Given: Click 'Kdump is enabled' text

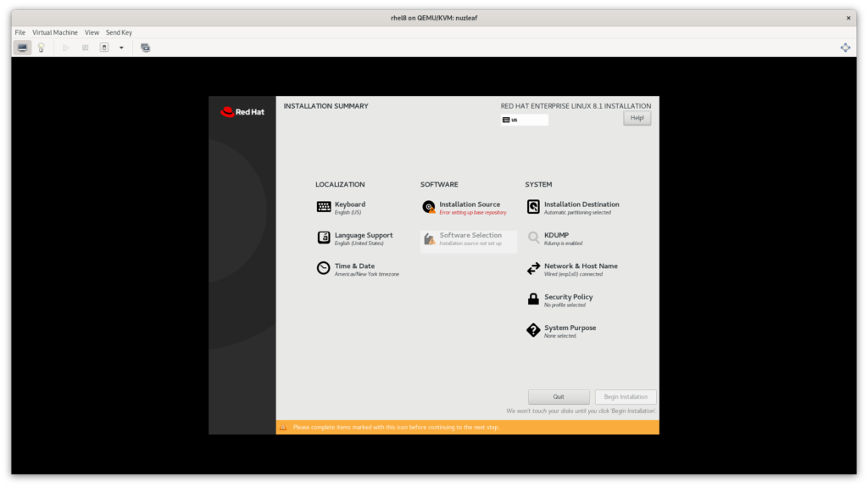Looking at the screenshot, I should click(563, 243).
